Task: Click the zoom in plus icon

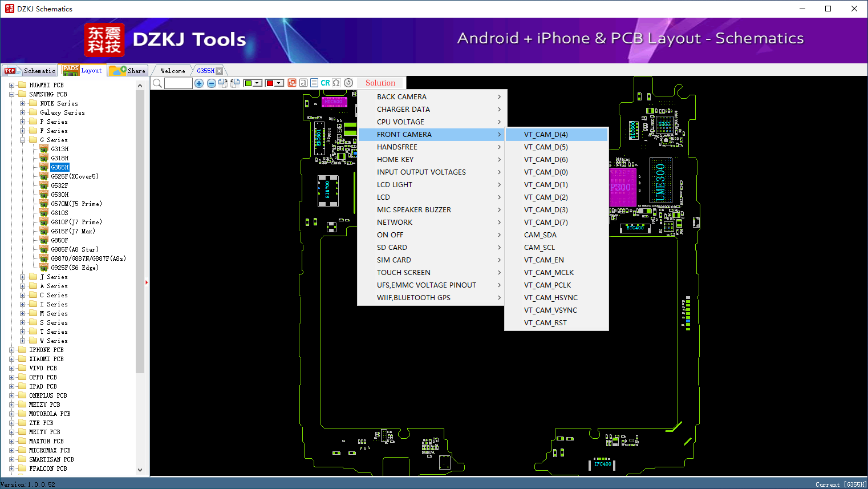Action: tap(199, 83)
